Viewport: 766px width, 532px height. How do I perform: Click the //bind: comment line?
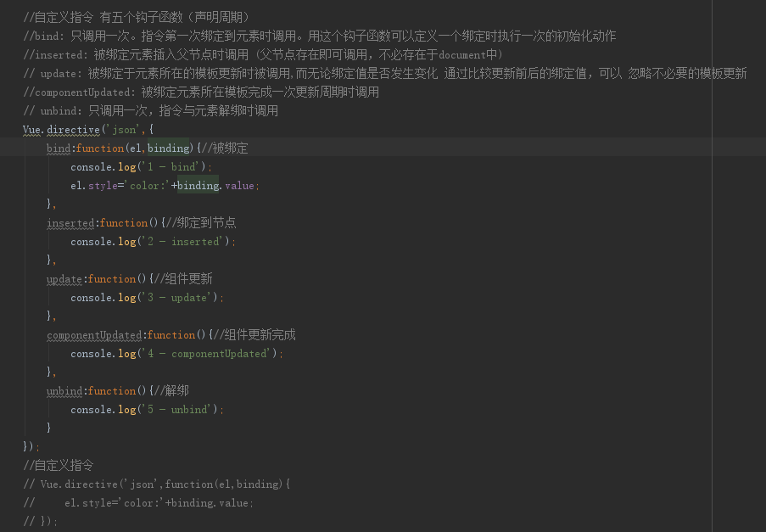click(320, 36)
